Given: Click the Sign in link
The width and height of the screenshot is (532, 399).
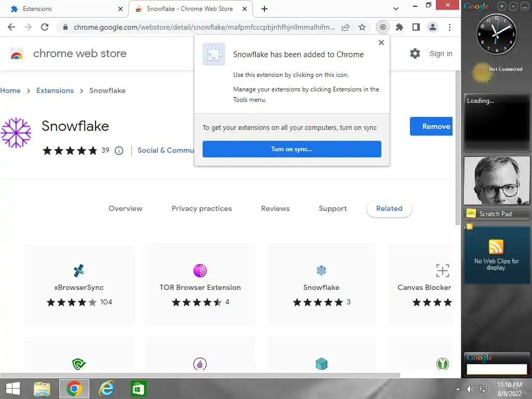Looking at the screenshot, I should (441, 54).
